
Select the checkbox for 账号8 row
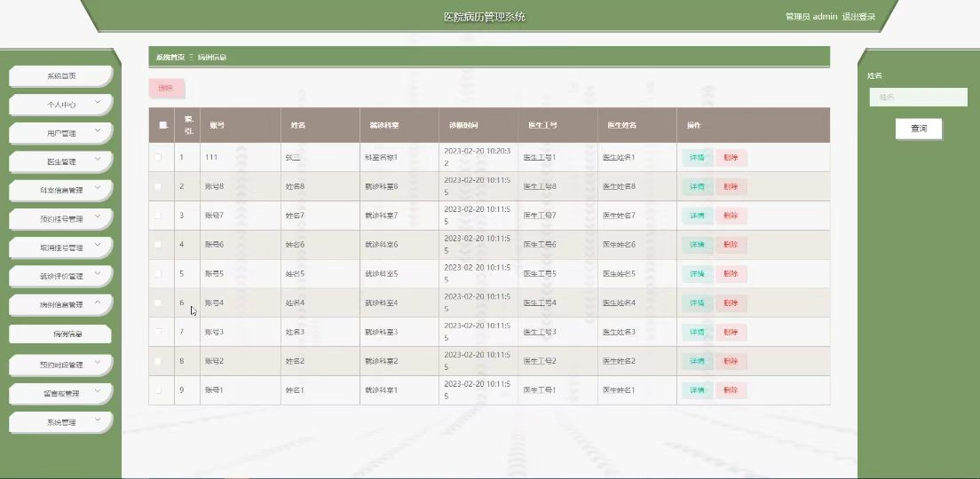tap(158, 186)
